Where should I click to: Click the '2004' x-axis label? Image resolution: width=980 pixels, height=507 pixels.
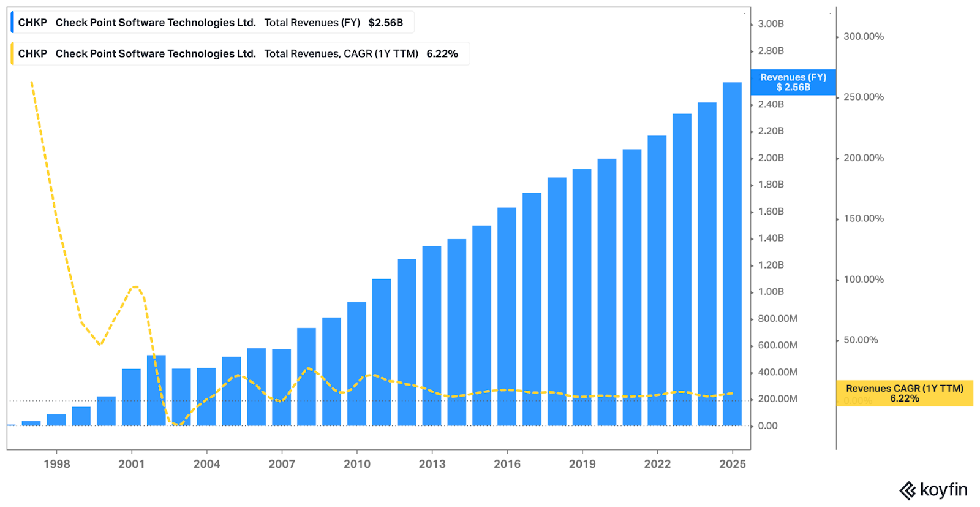pyautogui.click(x=207, y=464)
